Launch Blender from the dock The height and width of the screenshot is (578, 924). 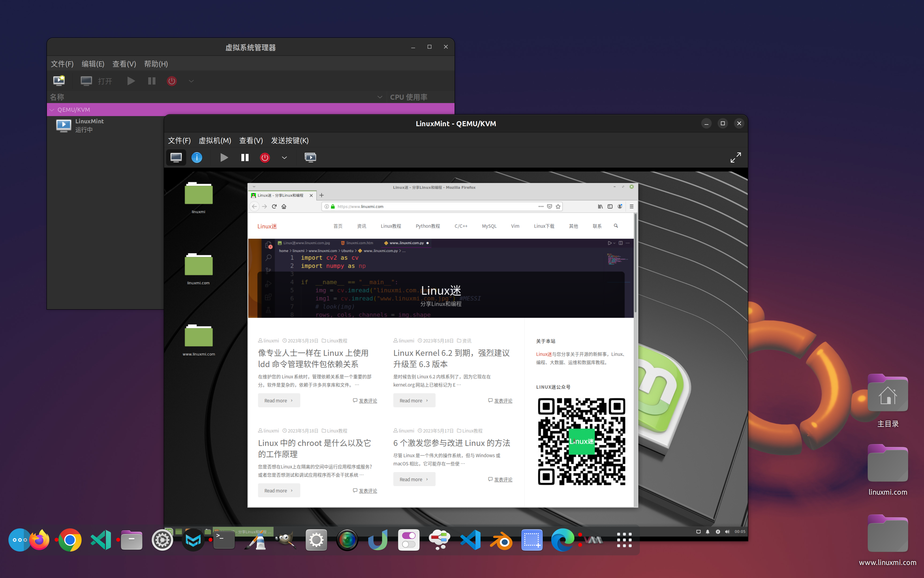pos(501,540)
